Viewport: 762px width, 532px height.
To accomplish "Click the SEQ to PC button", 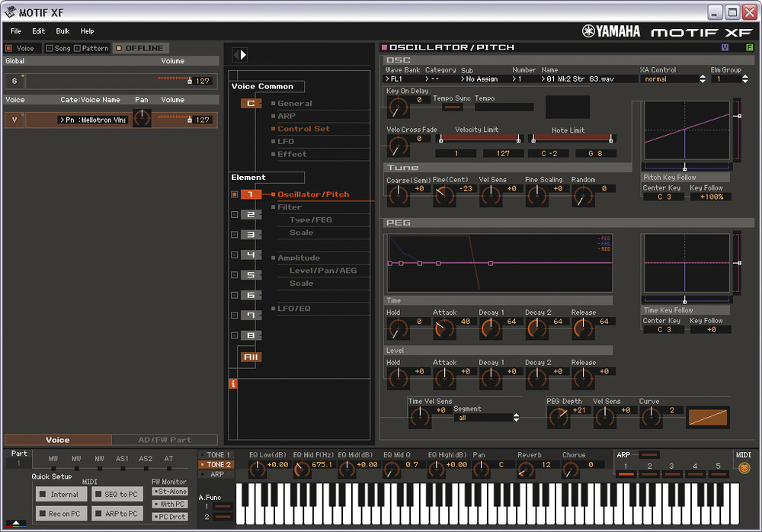I will click(117, 494).
